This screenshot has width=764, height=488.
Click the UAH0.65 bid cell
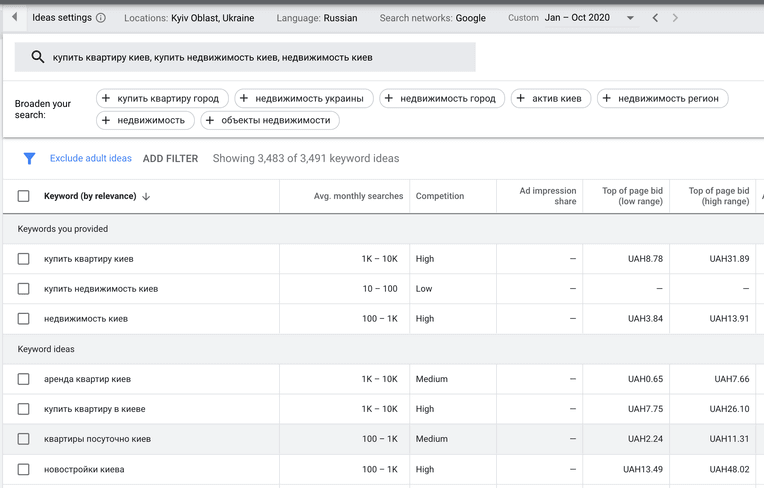pyautogui.click(x=645, y=379)
